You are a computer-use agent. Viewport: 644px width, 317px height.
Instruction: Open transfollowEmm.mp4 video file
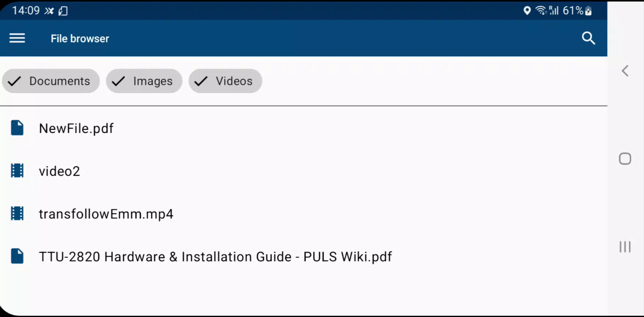pos(304,214)
